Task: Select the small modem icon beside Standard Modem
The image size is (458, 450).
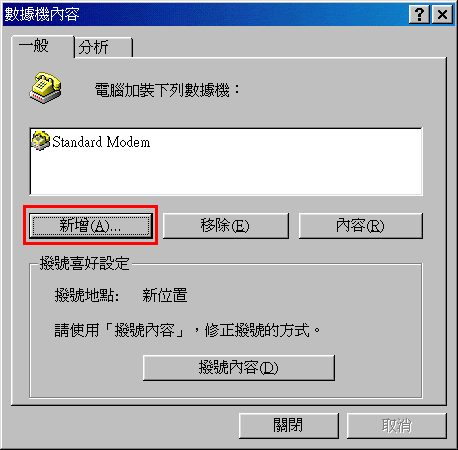Action: click(x=41, y=141)
